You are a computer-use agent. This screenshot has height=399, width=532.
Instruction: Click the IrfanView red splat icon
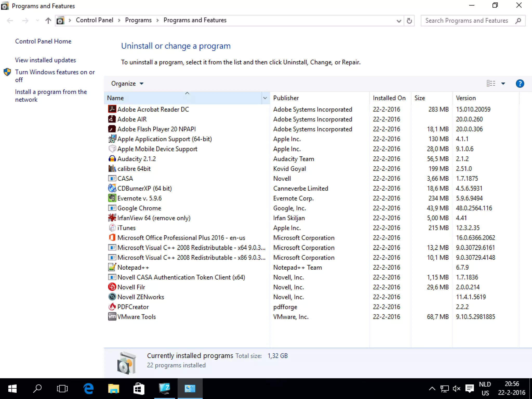point(112,218)
